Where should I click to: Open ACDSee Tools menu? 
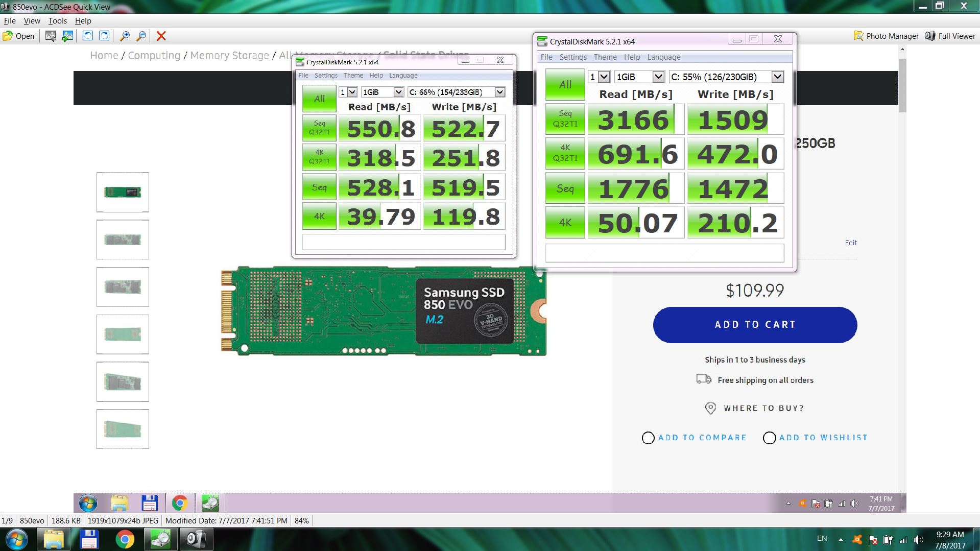(58, 21)
